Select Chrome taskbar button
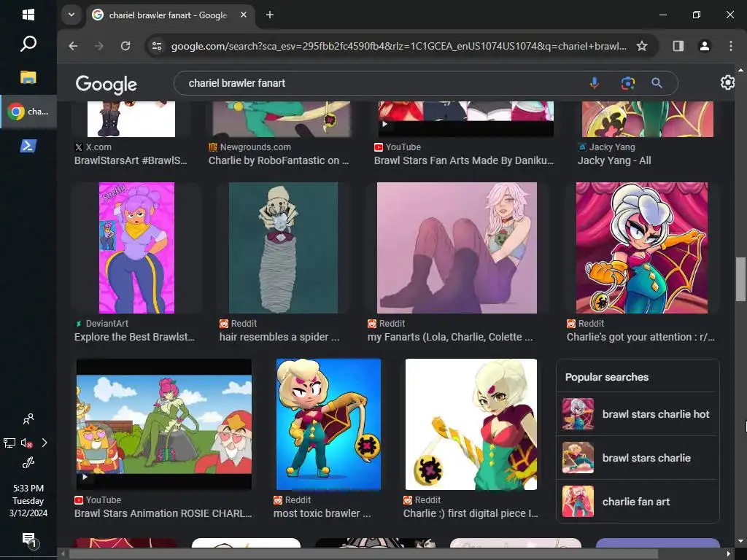 point(28,112)
